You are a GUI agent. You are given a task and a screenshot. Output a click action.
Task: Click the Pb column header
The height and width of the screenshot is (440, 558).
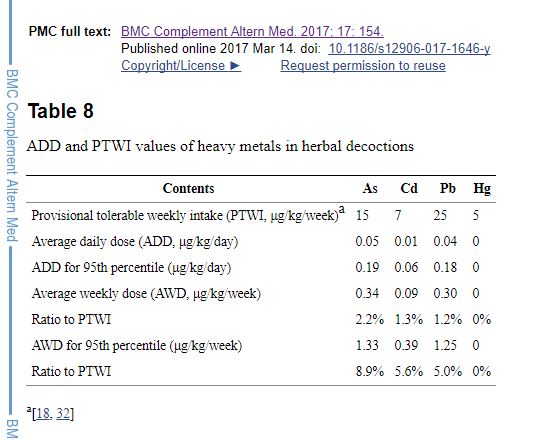(x=447, y=188)
